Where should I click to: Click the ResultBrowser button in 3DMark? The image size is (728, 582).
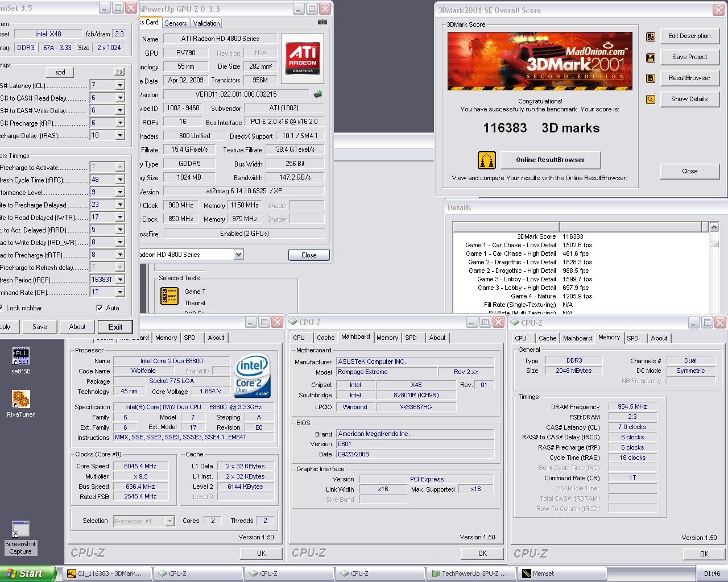(689, 78)
